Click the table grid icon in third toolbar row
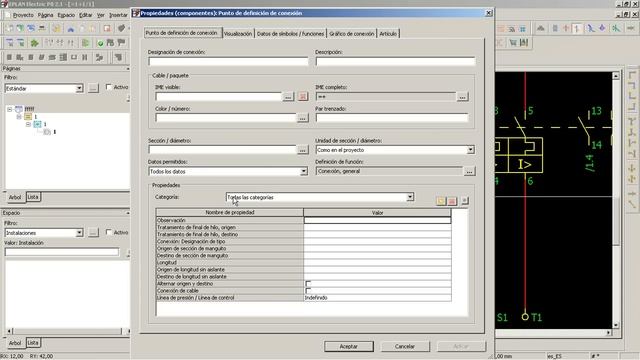This screenshot has width=640, height=360. pyautogui.click(x=63, y=58)
